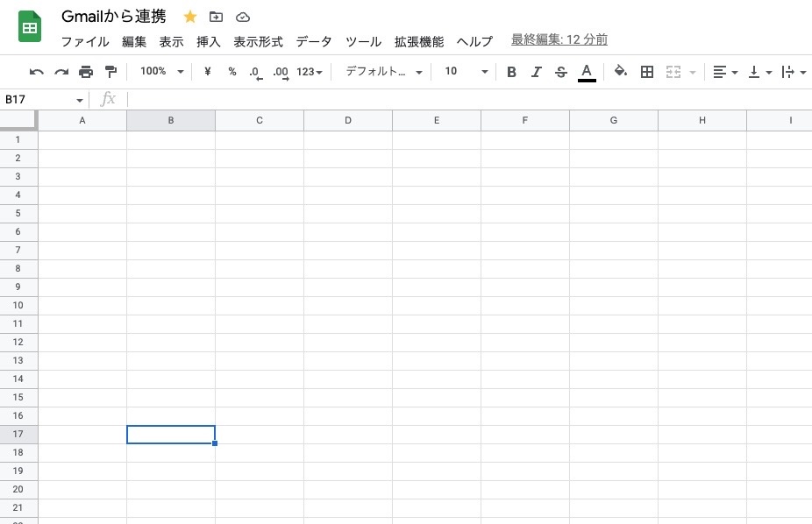The height and width of the screenshot is (524, 812).
Task: Open the 拡張機能 menu
Action: pos(419,41)
